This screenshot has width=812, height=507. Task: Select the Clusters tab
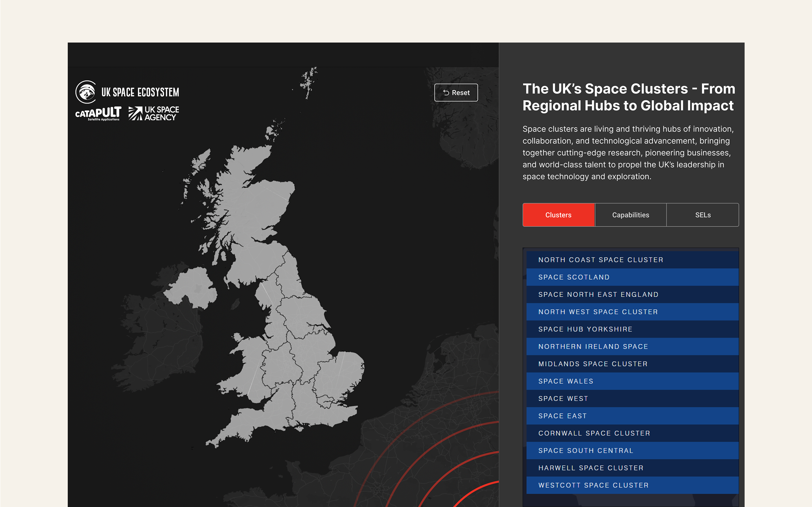point(558,215)
